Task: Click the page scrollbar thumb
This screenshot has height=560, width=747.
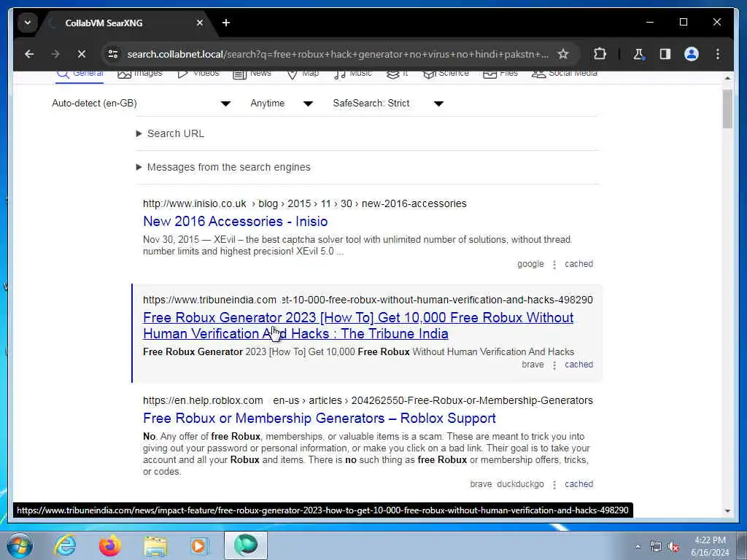Action: 727,109
